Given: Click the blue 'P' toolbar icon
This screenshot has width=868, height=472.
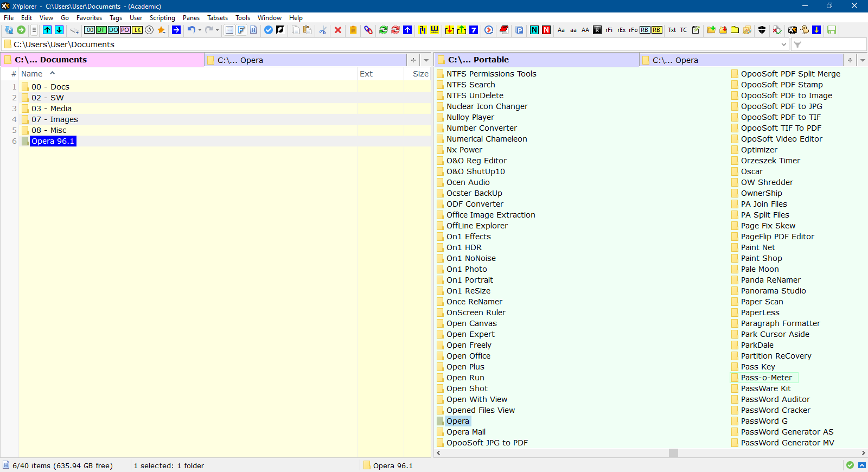Looking at the screenshot, I should coord(519,30).
